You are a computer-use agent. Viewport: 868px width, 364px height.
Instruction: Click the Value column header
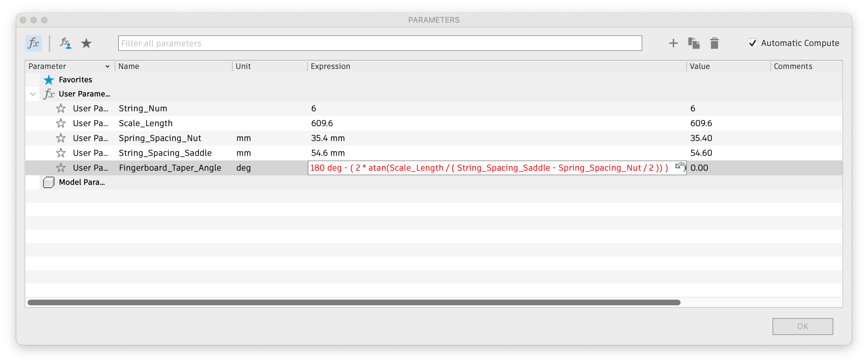[700, 66]
